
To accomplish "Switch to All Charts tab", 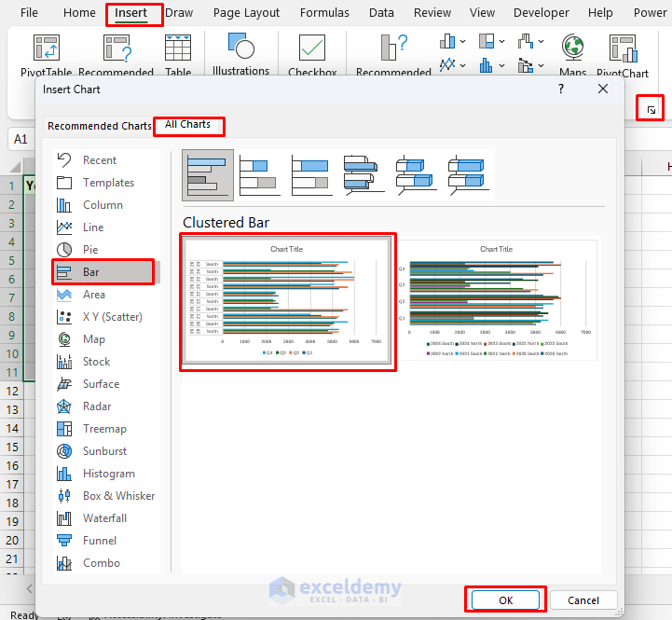I will (187, 125).
